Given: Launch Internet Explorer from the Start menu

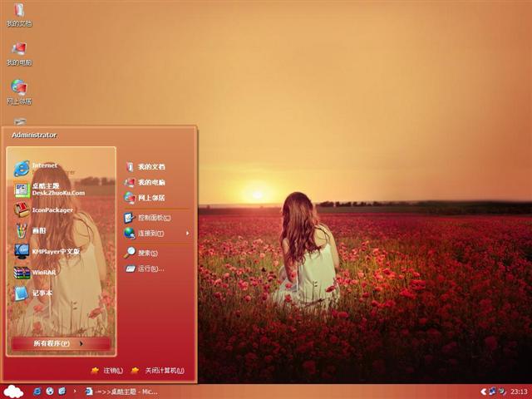Looking at the screenshot, I should coord(44,169).
